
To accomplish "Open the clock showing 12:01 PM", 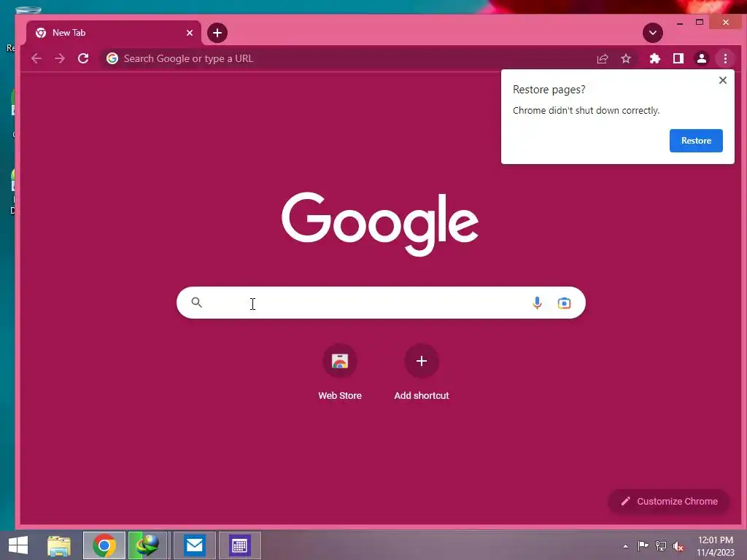I will (x=716, y=546).
